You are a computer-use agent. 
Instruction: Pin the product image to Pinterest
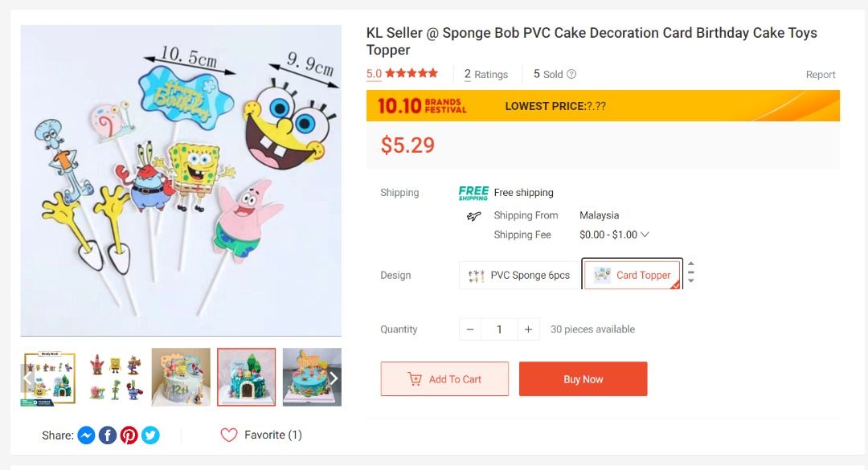pos(128,435)
